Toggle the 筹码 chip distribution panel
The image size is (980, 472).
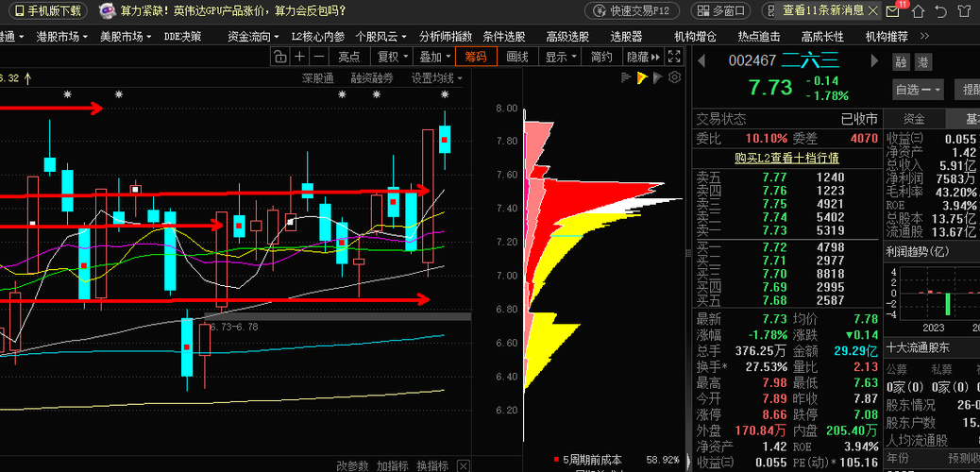476,57
